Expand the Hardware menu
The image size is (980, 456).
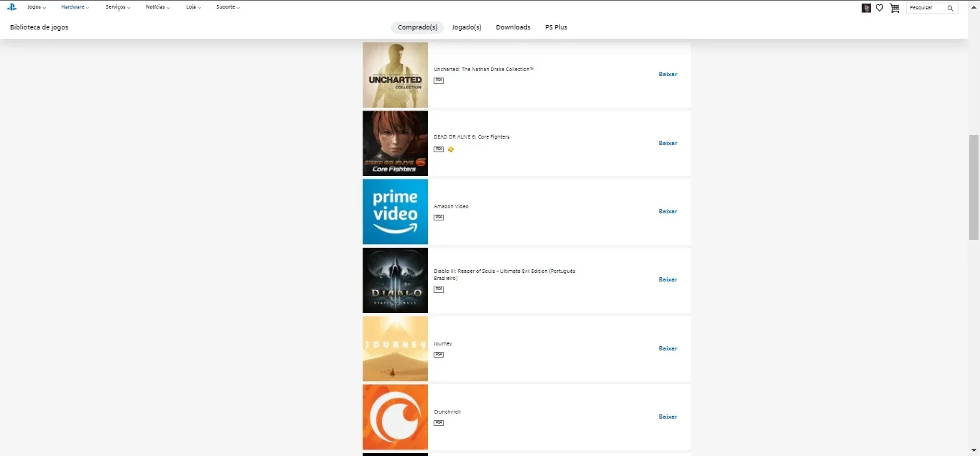75,7
